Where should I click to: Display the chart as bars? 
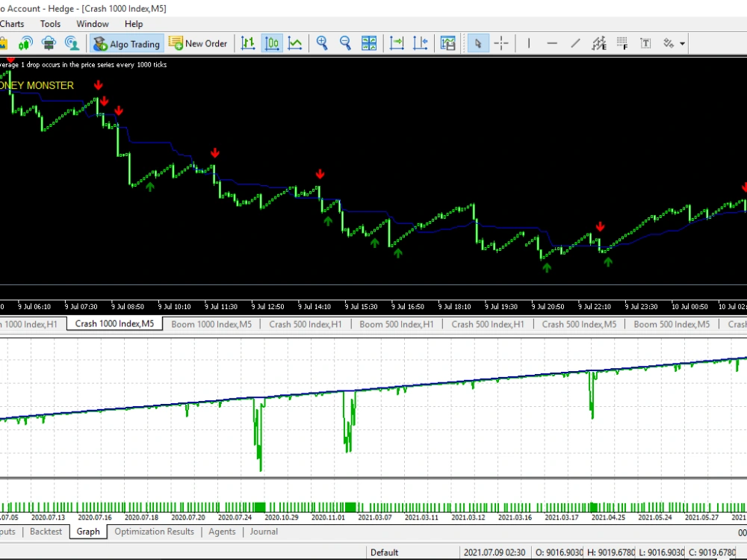tap(248, 43)
